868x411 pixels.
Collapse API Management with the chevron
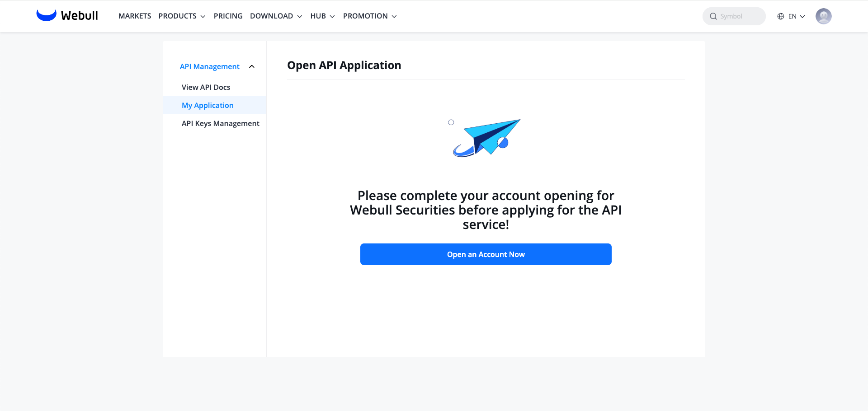coord(252,66)
